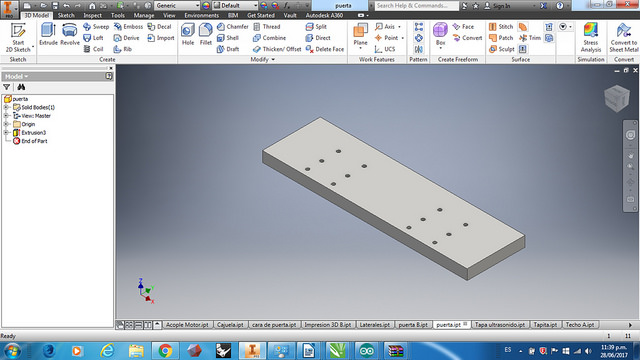Create a freeform Box
640x360 pixels.
click(x=440, y=35)
